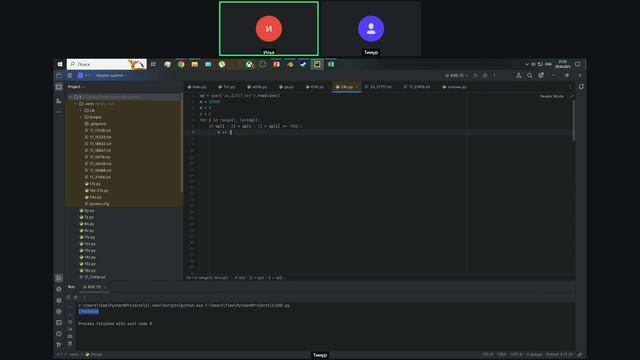Open Search Everywhere magnifier icon

(529, 76)
